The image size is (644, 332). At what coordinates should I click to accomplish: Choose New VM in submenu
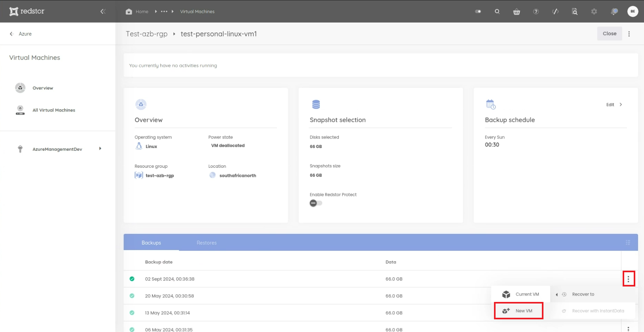point(519,311)
